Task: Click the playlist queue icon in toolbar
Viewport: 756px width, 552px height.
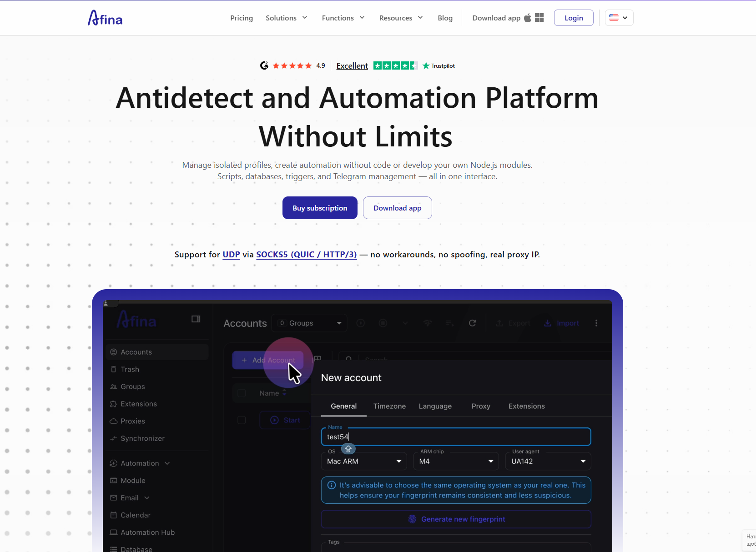Action: [x=450, y=323]
